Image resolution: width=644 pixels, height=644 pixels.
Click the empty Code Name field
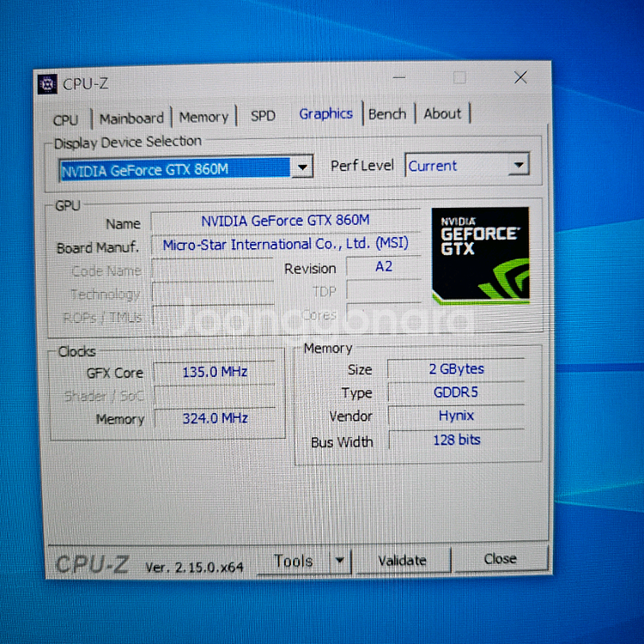pyautogui.click(x=213, y=270)
